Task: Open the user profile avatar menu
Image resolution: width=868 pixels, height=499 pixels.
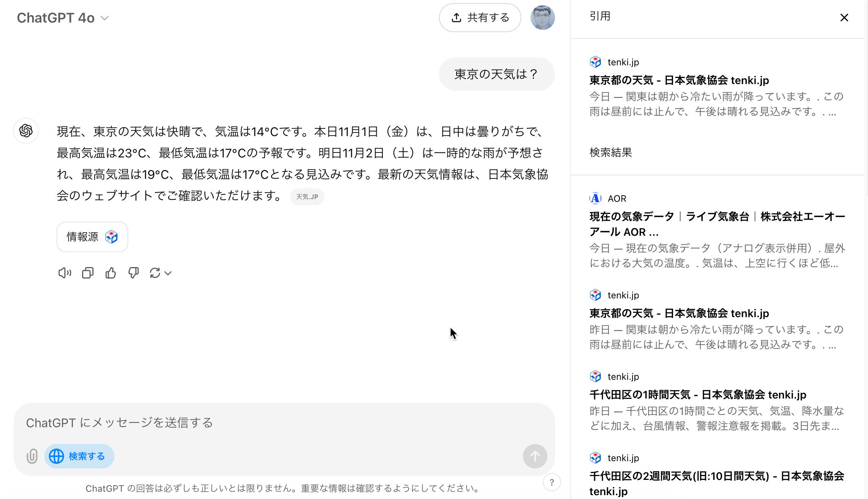Action: tap(542, 18)
